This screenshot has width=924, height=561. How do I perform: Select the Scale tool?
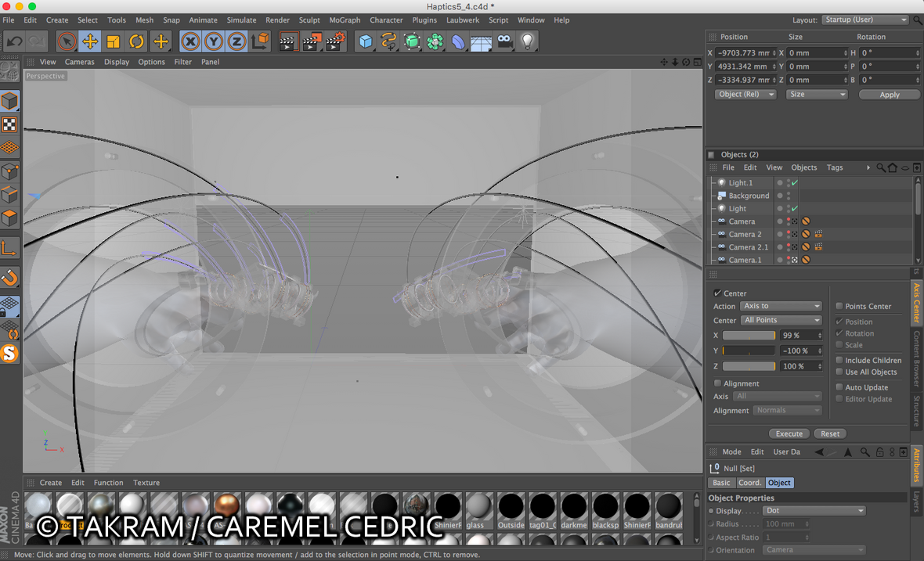click(x=114, y=41)
